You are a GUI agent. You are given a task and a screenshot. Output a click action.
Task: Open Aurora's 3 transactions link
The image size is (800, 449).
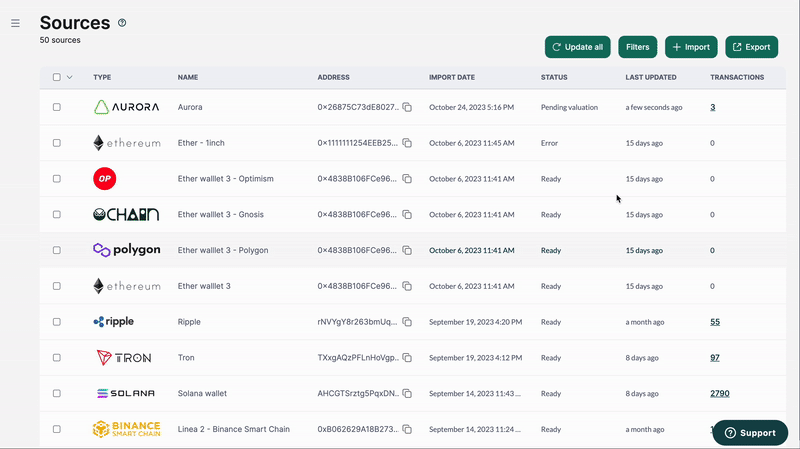pos(713,107)
